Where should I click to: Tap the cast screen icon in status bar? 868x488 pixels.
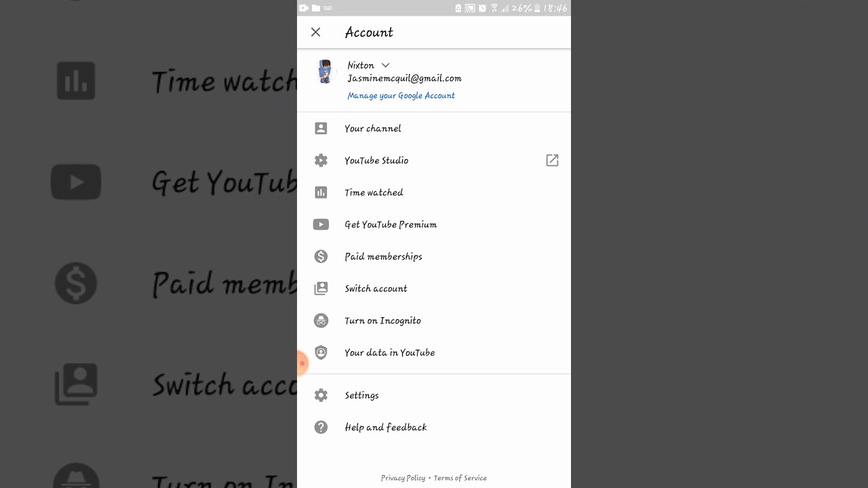click(469, 8)
